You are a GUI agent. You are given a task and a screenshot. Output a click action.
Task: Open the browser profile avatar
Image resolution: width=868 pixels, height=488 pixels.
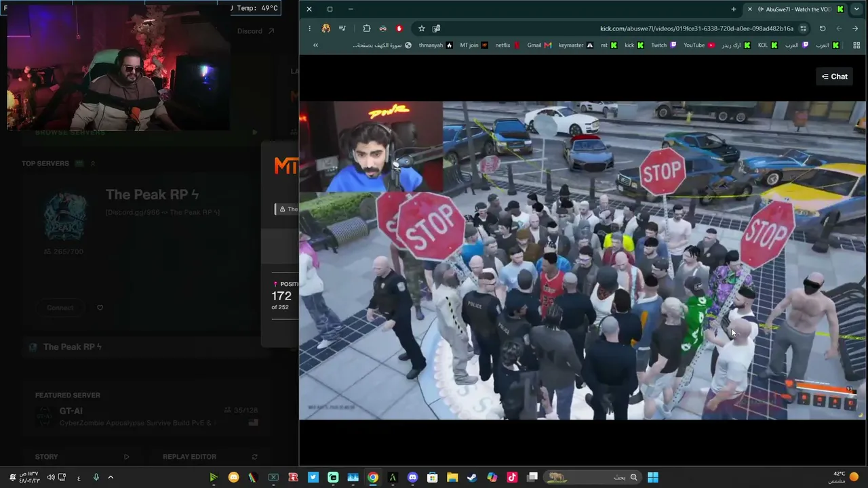point(326,28)
